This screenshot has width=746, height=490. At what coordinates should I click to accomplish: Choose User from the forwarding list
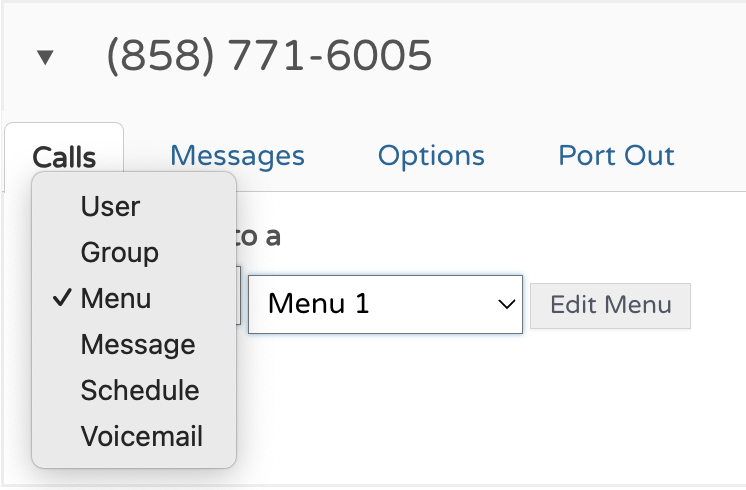(x=110, y=207)
